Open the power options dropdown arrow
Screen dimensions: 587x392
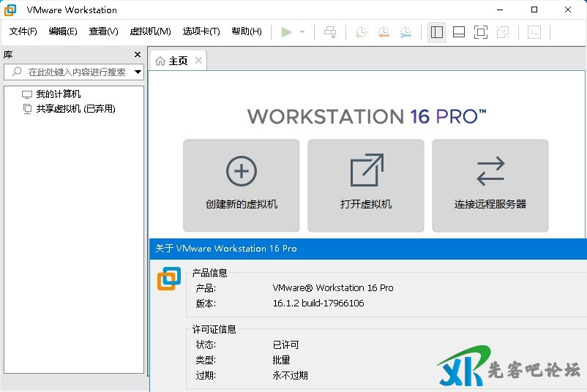302,32
